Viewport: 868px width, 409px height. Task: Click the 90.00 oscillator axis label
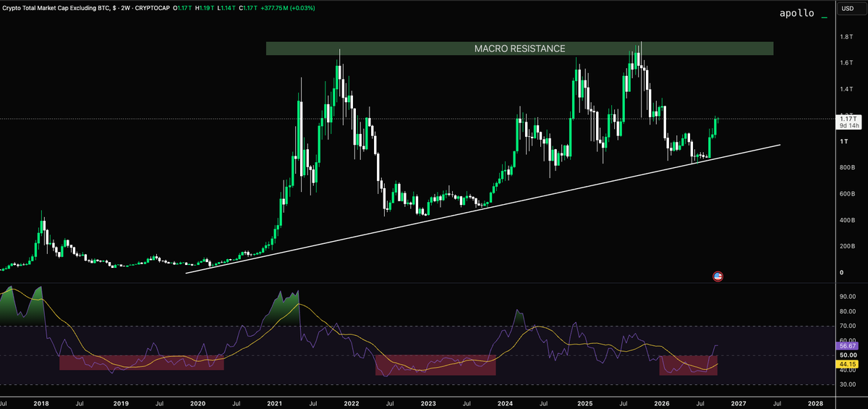[848, 296]
